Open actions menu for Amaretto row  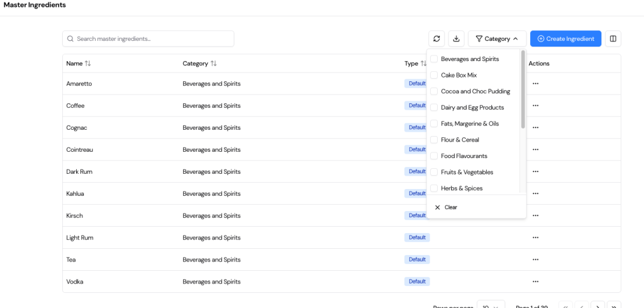coord(535,84)
